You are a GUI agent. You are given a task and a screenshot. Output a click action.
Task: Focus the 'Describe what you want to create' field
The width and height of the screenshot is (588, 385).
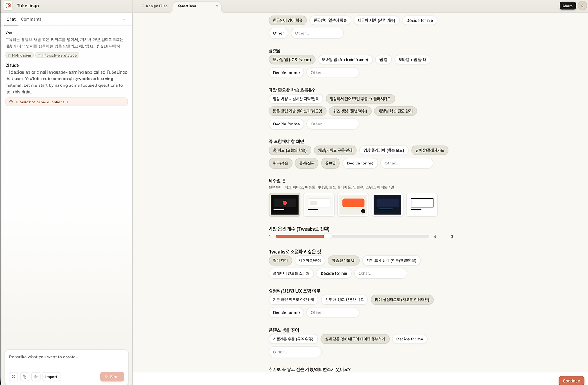point(67,357)
